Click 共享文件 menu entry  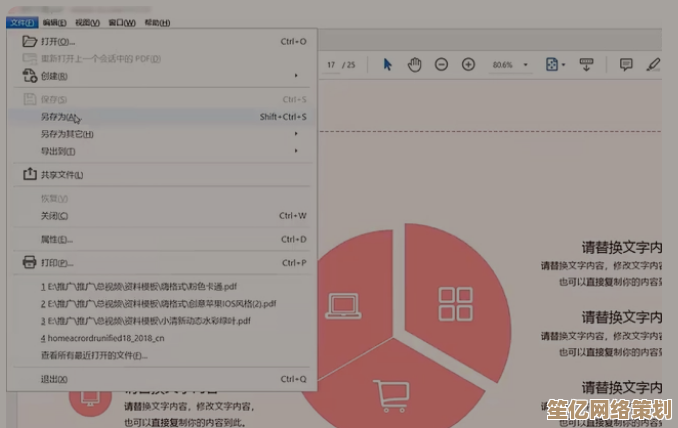pyautogui.click(x=62, y=175)
